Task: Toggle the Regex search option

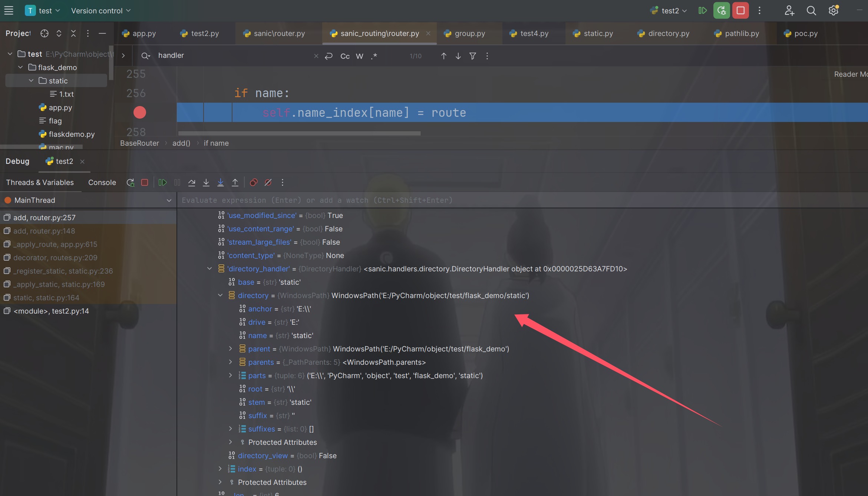Action: (x=374, y=56)
